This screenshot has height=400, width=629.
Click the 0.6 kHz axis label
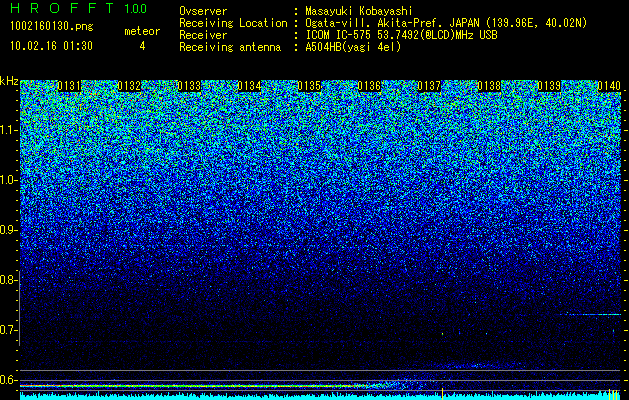tap(9, 380)
